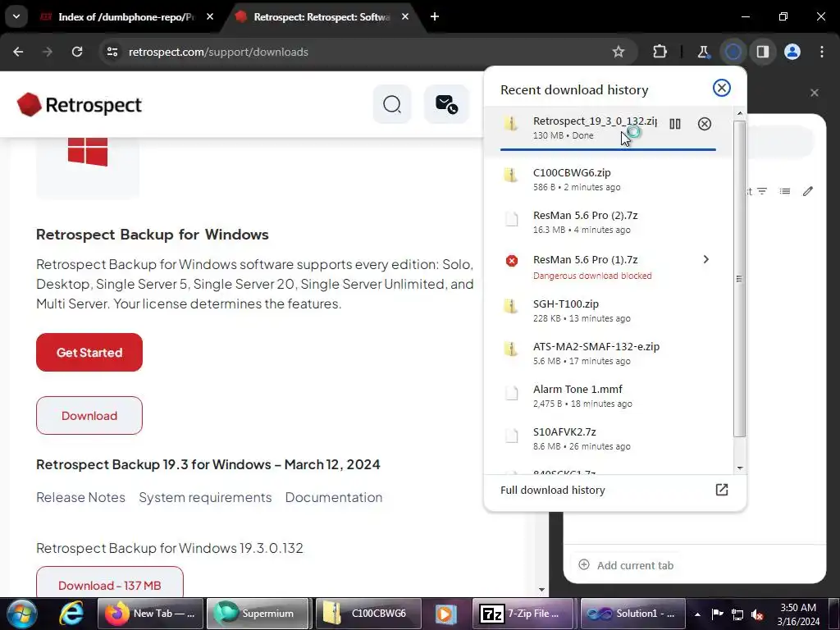
Task: Switch to Solution1 Visual Studio window
Action: 632,614
